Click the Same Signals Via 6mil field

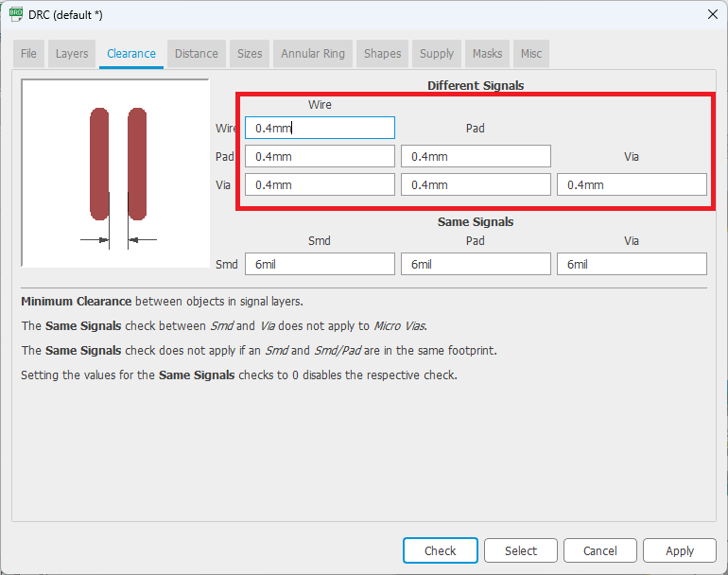[632, 264]
